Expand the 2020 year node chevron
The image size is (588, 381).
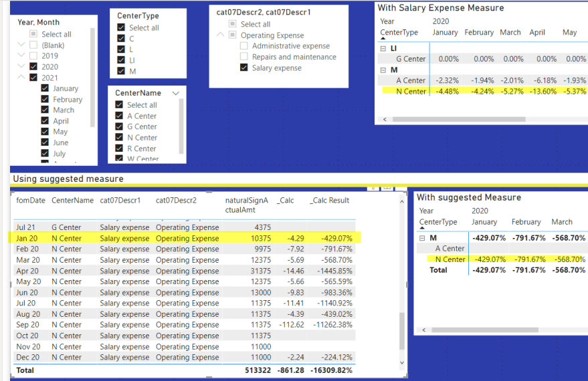pyautogui.click(x=21, y=66)
